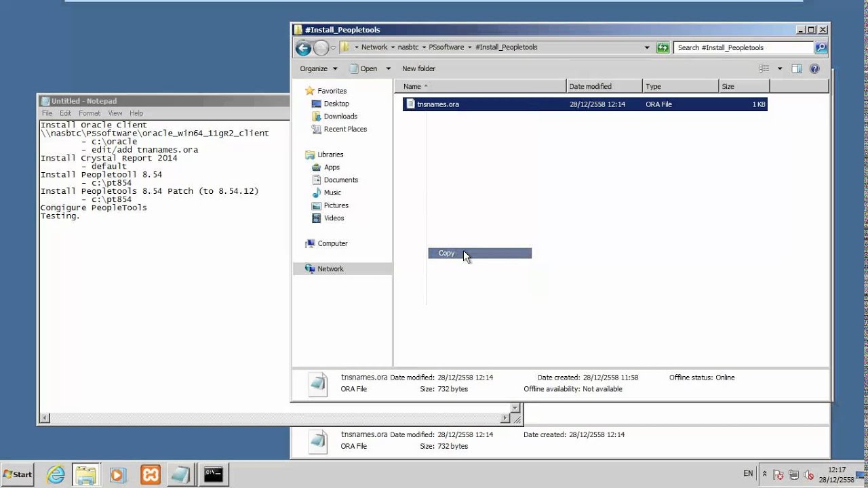Open the Organize dropdown menu
The height and width of the screenshot is (488, 868).
tap(318, 68)
